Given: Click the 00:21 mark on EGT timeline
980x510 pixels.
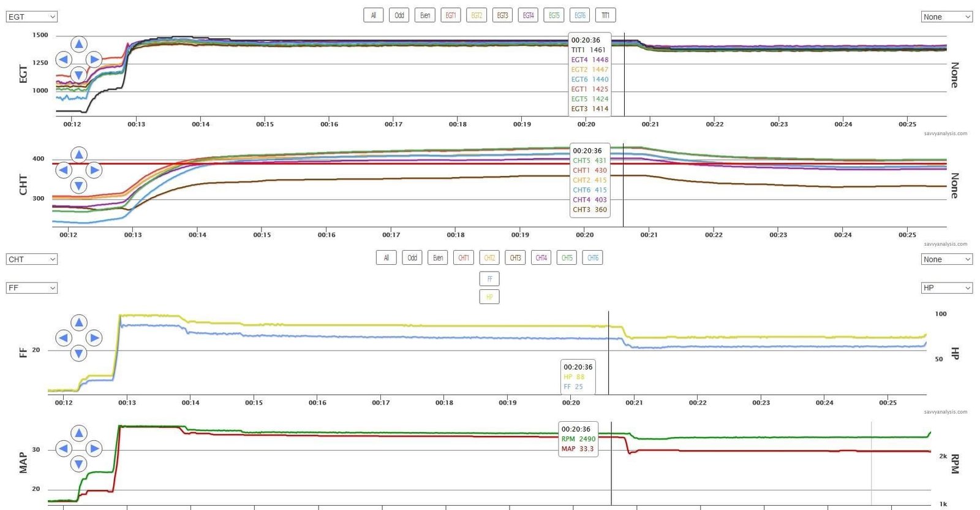Looking at the screenshot, I should pyautogui.click(x=650, y=124).
